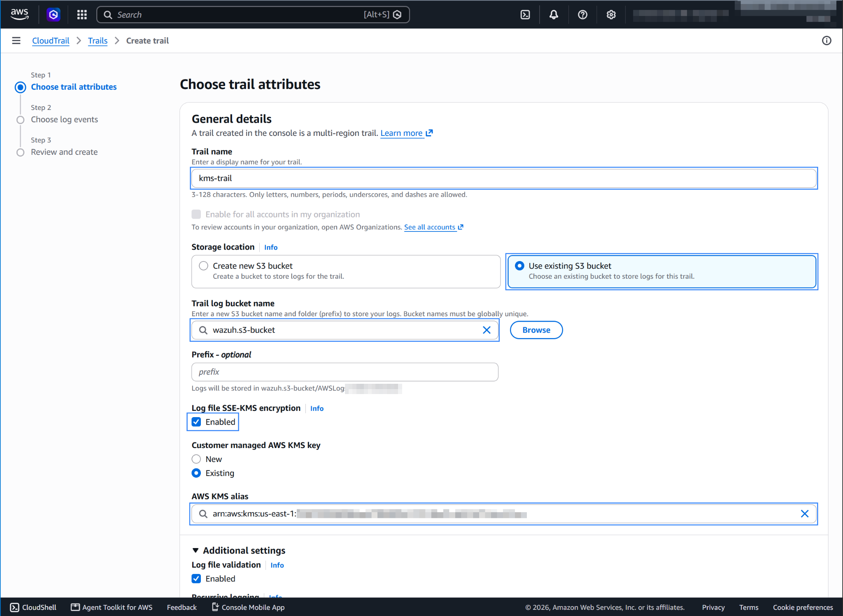Focus the top Search bar
The height and width of the screenshot is (616, 843).
click(x=253, y=15)
